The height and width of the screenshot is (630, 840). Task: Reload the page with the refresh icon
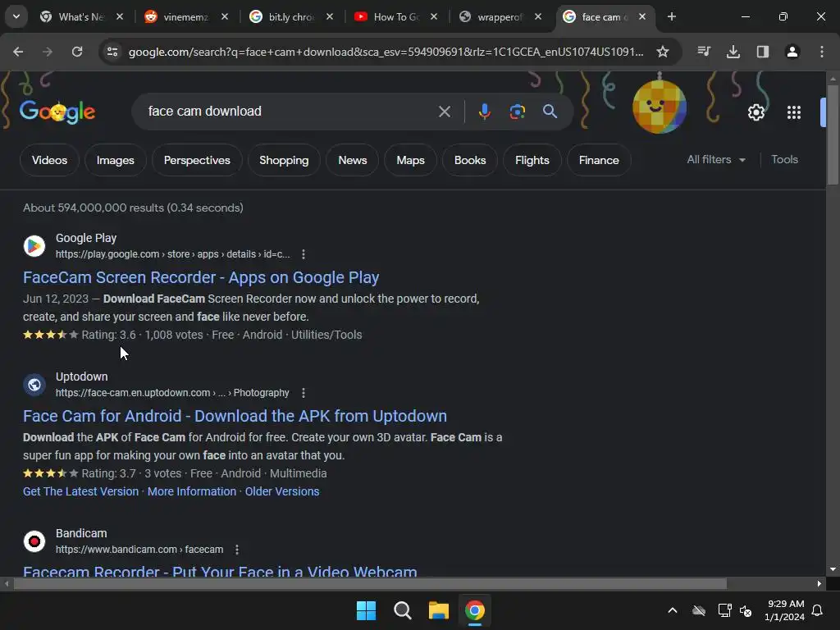[x=77, y=52]
